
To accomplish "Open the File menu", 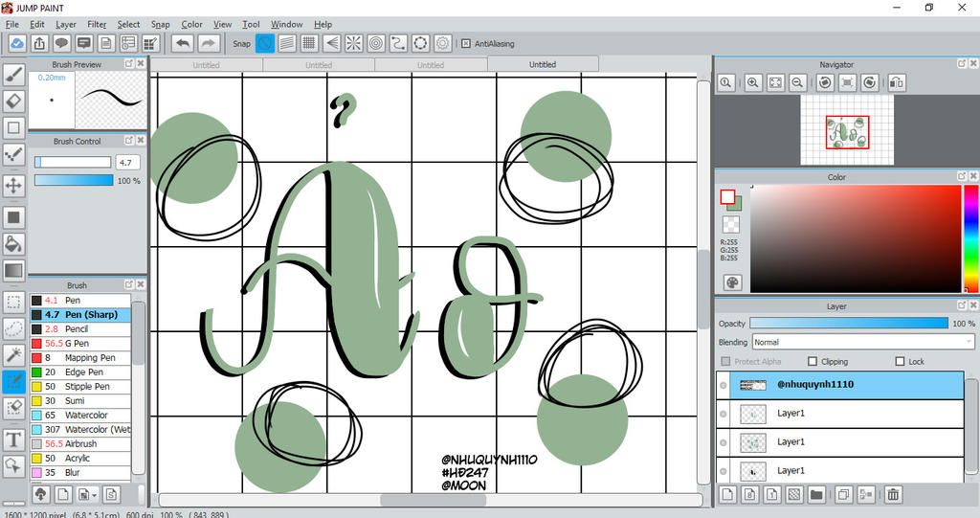I will point(11,24).
